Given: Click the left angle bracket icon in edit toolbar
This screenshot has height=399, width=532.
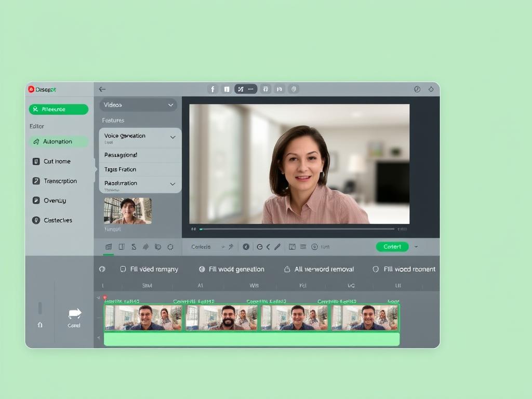Looking at the screenshot, I should tap(268, 247).
